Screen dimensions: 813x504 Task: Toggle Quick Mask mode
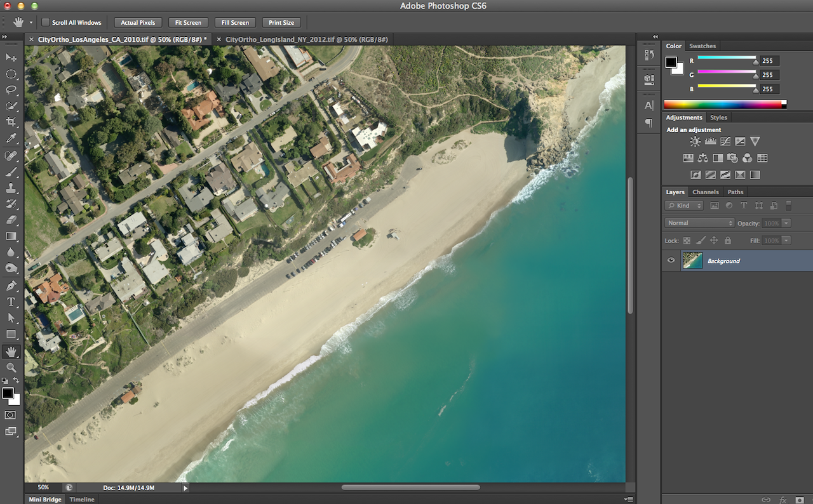coord(10,414)
